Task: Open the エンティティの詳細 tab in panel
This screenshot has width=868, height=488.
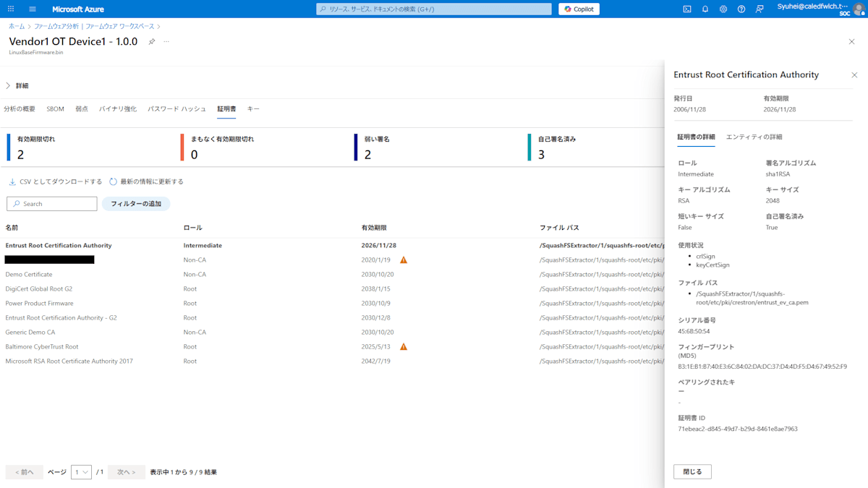Action: pyautogui.click(x=754, y=137)
